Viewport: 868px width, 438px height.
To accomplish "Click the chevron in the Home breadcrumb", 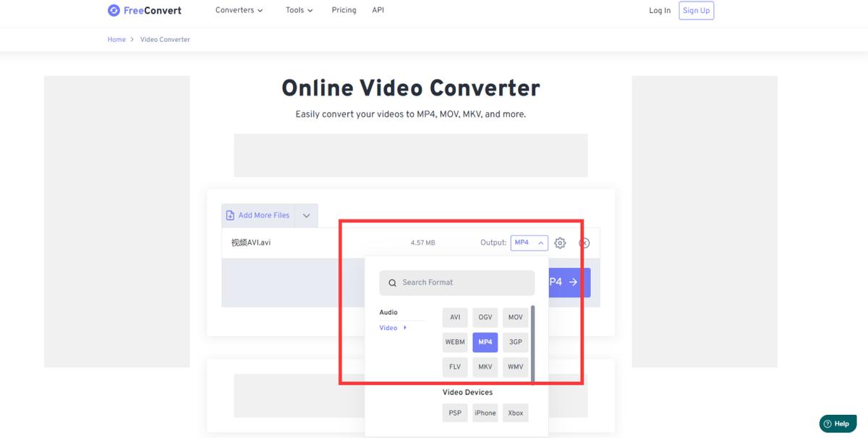I will click(131, 39).
